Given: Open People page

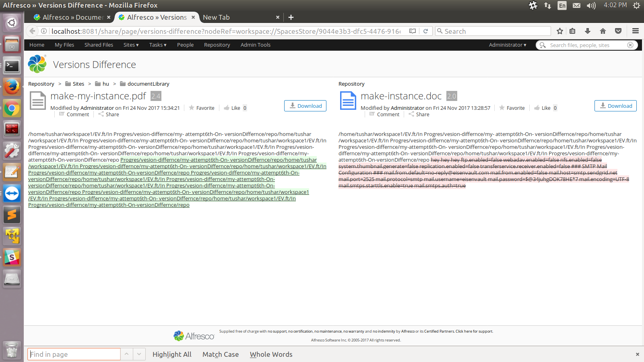Looking at the screenshot, I should click(x=185, y=45).
